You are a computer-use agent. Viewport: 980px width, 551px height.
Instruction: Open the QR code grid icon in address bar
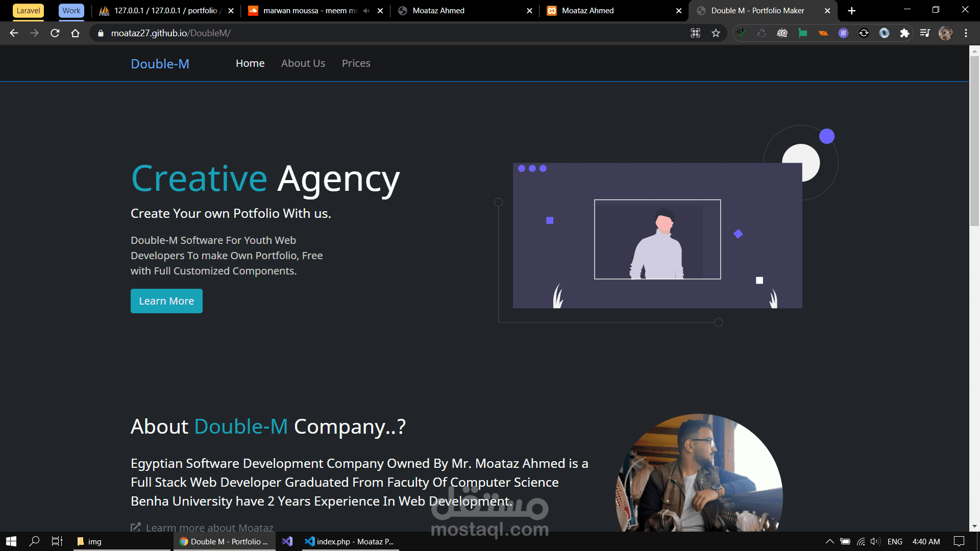[695, 33]
